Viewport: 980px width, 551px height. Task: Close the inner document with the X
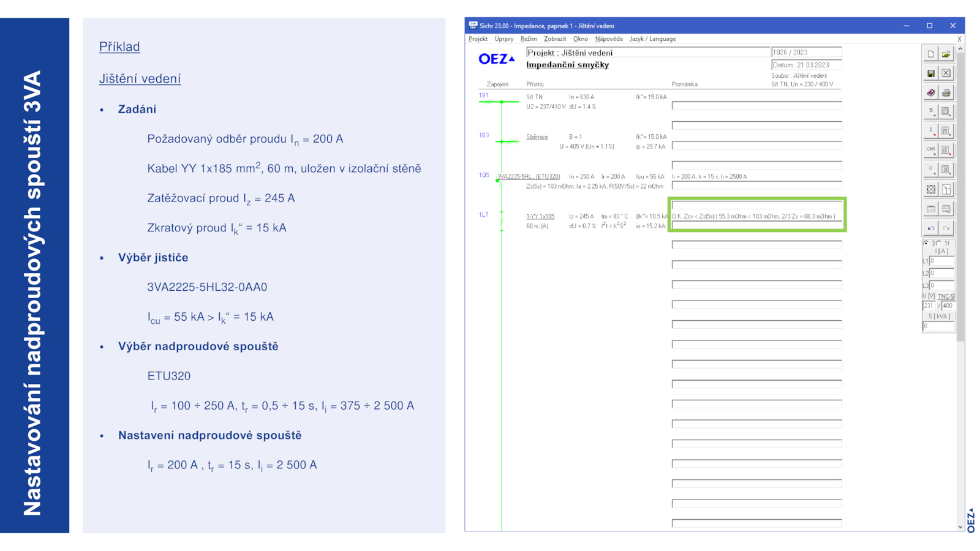pyautogui.click(x=959, y=39)
